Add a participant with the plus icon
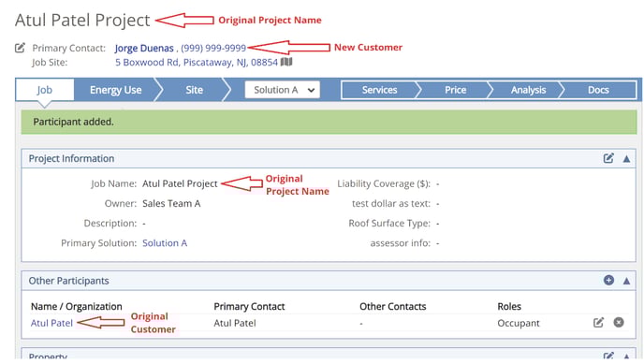 [608, 281]
